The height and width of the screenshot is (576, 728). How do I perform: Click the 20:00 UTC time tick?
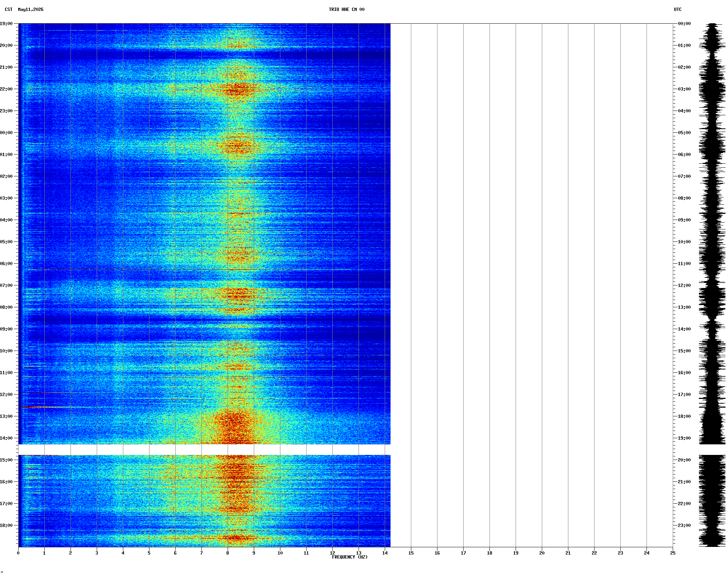[x=684, y=460]
